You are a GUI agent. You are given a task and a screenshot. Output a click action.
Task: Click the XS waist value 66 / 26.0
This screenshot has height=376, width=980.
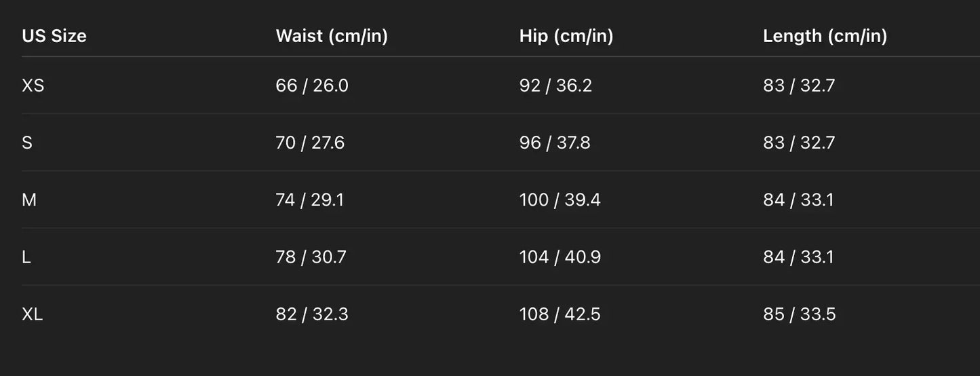pos(312,86)
